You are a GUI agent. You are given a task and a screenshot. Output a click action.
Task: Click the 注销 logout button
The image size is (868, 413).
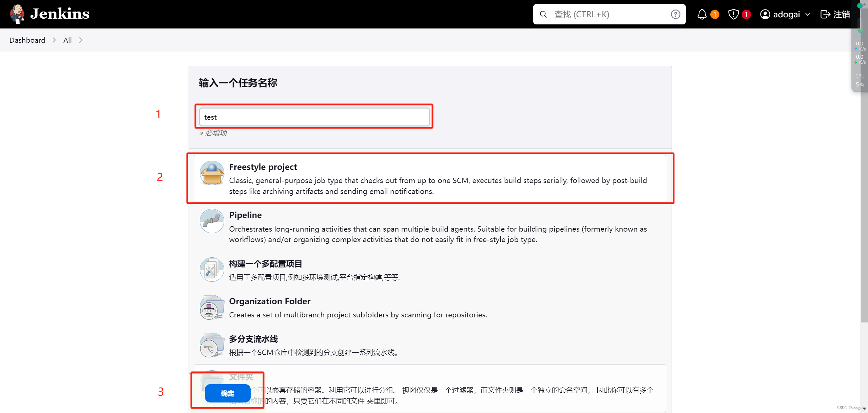coord(835,14)
